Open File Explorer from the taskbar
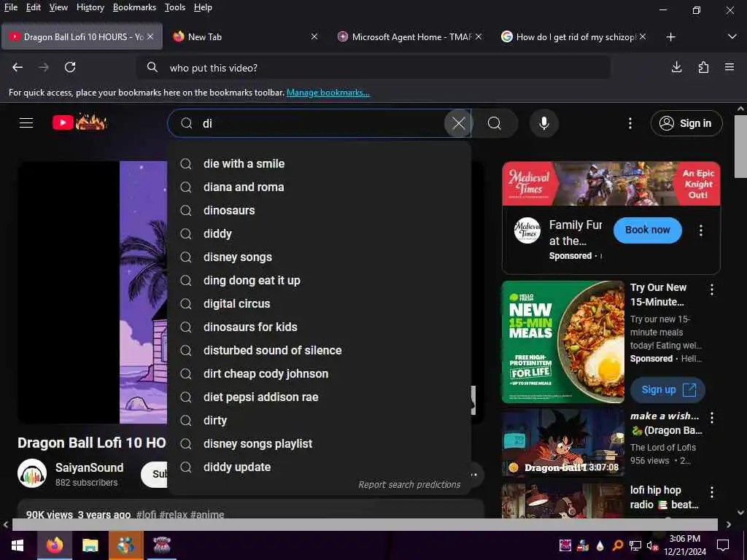Viewport: 747px width, 560px height. tap(90, 545)
